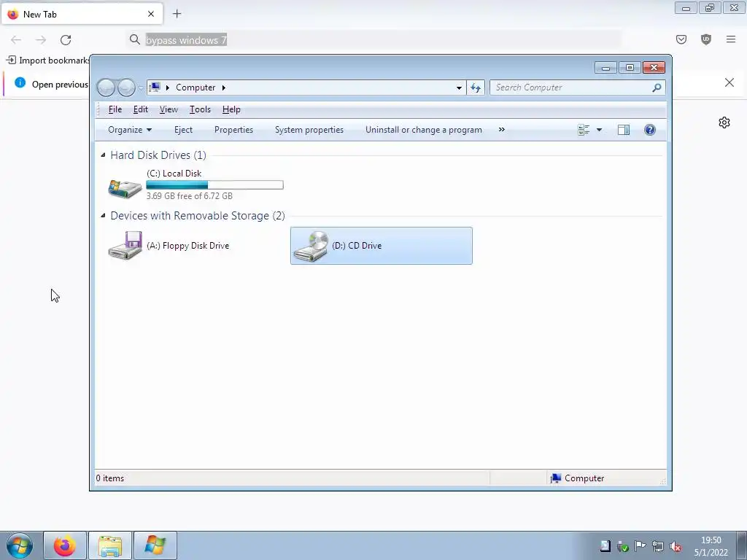
Task: Click the Explorer back navigation button
Action: tap(106, 87)
